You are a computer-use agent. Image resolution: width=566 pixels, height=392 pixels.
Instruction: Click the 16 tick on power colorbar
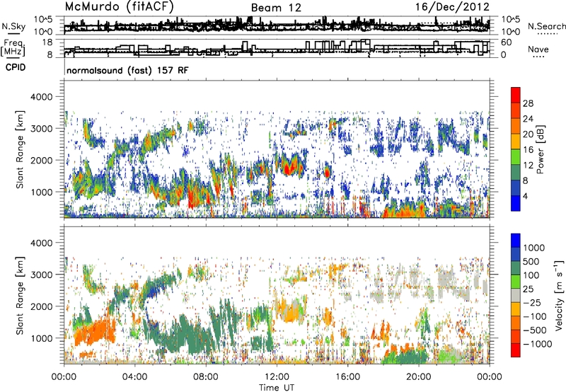pyautogui.click(x=528, y=150)
